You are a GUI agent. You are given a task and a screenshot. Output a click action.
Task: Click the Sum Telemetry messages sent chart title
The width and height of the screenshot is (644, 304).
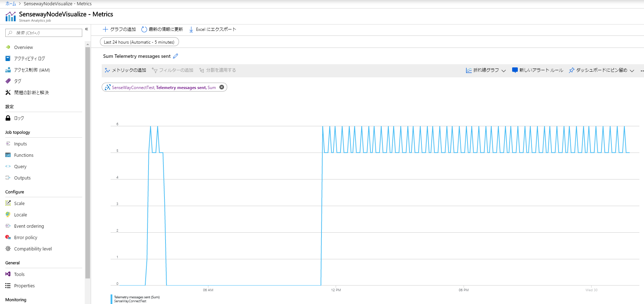coord(137,56)
